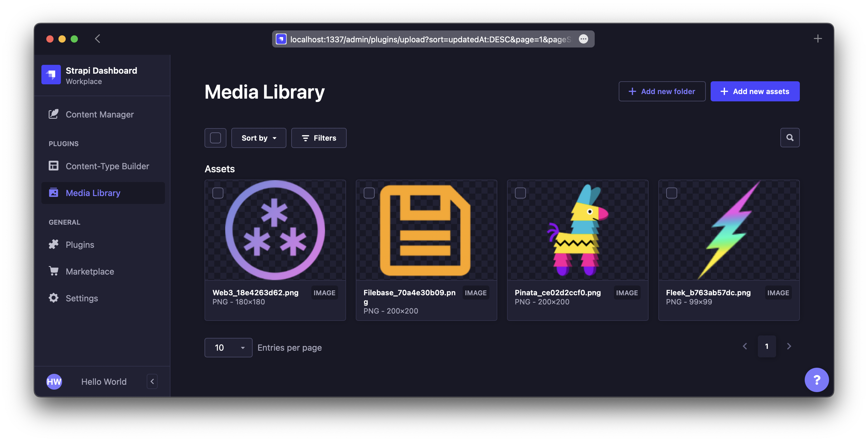The height and width of the screenshot is (442, 868).
Task: Click the browser back arrow
Action: click(98, 39)
